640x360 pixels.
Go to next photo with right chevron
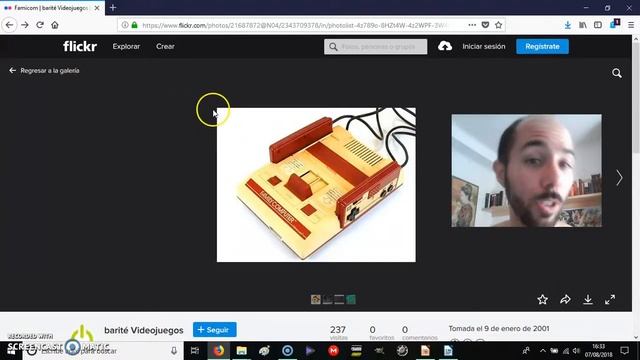pos(619,178)
